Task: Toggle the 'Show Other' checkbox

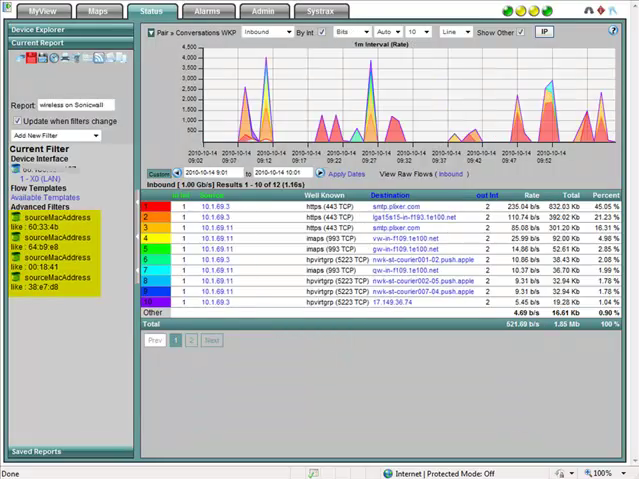Action: [521, 32]
